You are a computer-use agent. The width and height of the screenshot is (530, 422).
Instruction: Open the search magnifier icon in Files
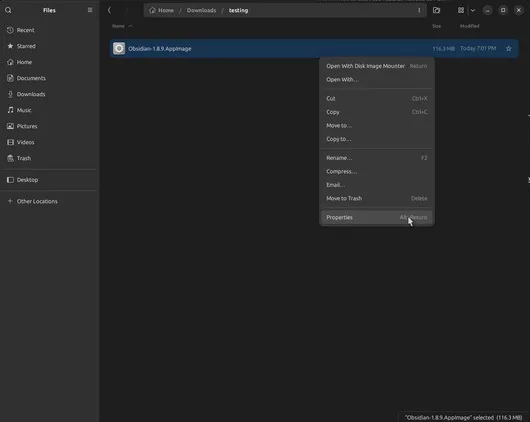pos(8,10)
